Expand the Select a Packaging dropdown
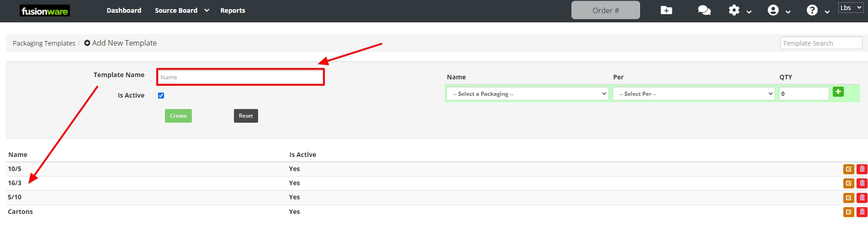This screenshot has width=868, height=229. 527,94
